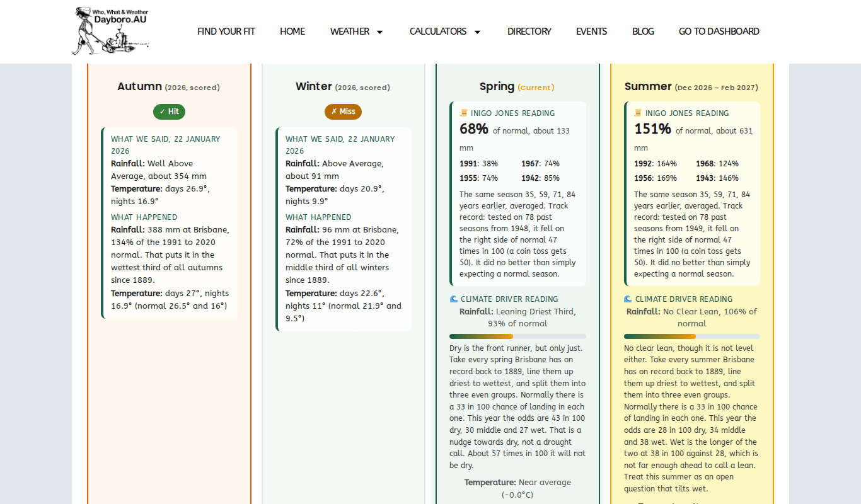Go to Dashboard link

[x=719, y=31]
